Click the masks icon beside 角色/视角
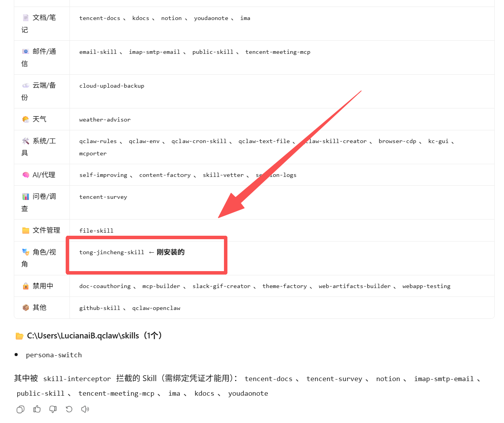The width and height of the screenshot is (504, 423). point(26,252)
